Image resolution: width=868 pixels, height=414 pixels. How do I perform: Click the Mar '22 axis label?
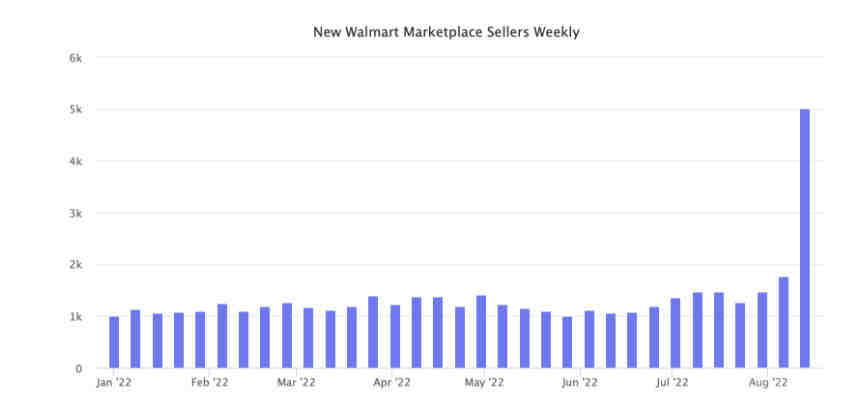(296, 382)
